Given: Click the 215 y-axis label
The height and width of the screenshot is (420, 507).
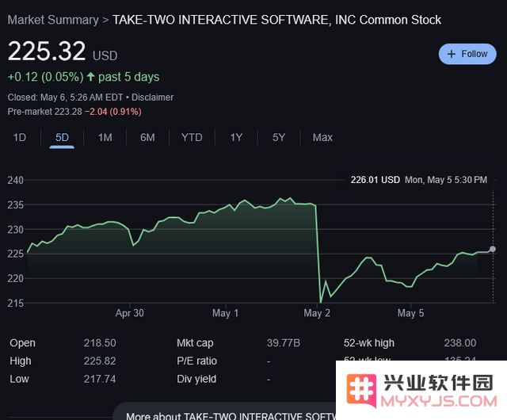Looking at the screenshot, I should tap(16, 304).
